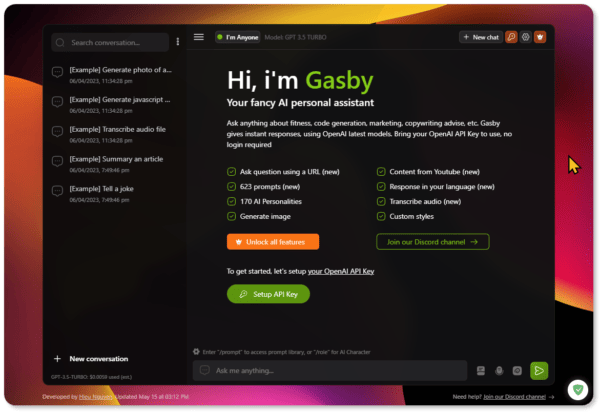Open settings via the gear icon
The width and height of the screenshot is (600, 412).
(526, 37)
